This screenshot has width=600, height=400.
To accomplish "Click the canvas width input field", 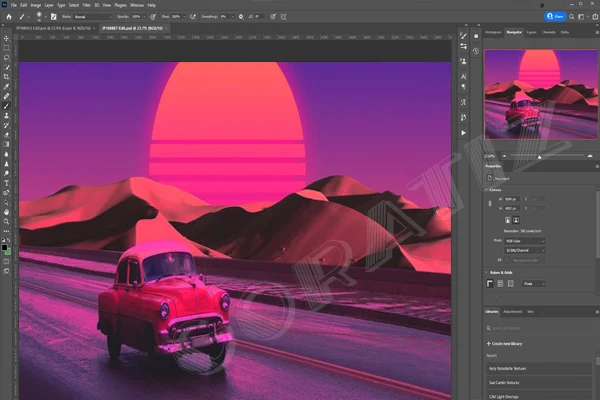I will point(512,199).
